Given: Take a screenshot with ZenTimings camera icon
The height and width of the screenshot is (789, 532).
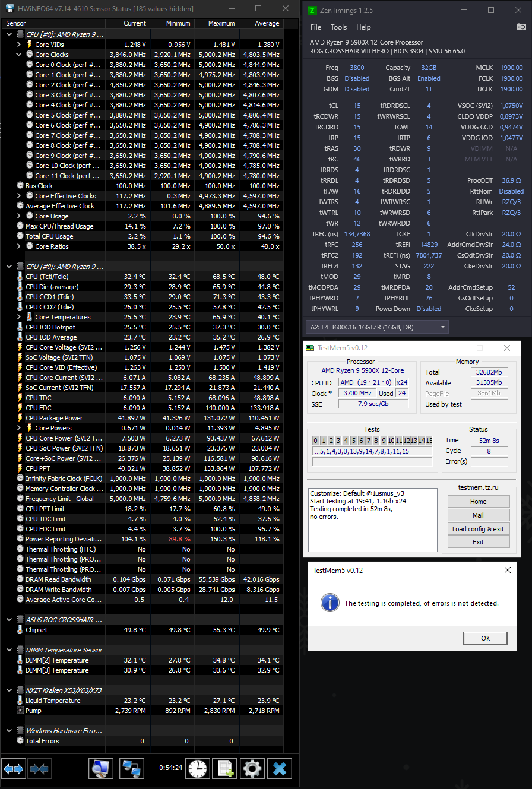Looking at the screenshot, I should 521,27.
